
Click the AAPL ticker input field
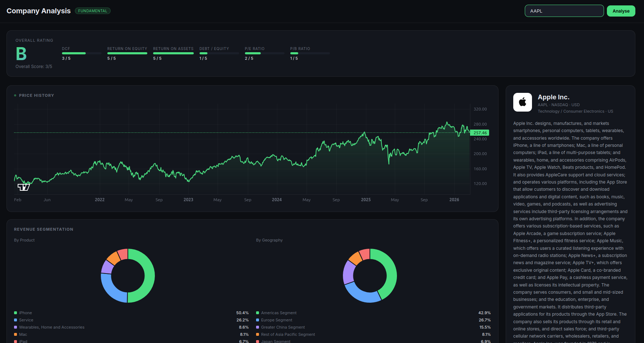tap(564, 11)
